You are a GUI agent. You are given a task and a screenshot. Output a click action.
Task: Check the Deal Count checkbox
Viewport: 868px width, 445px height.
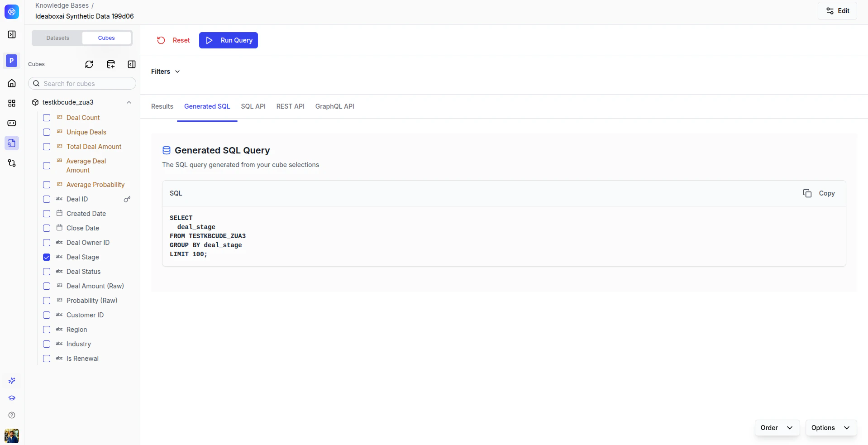47,118
